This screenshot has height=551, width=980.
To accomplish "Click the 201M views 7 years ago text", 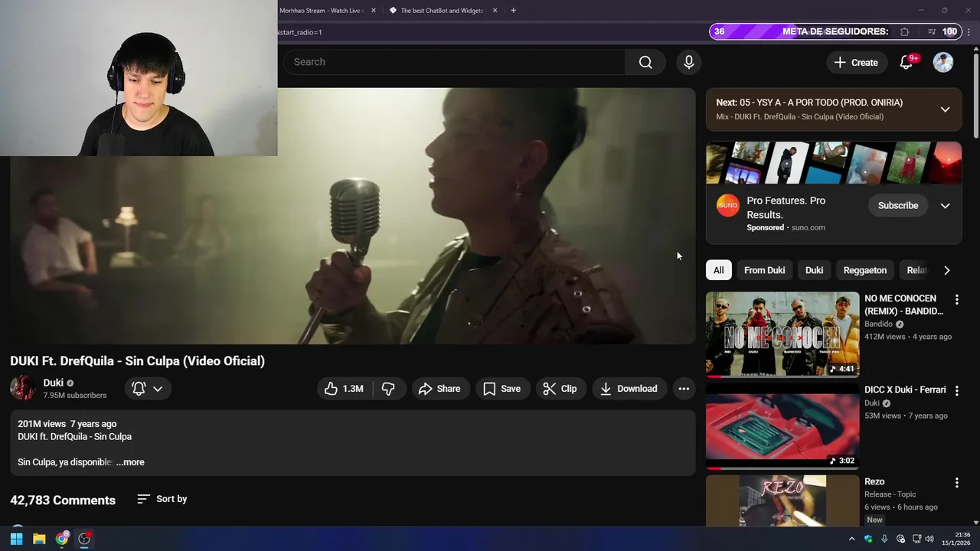I will [x=67, y=424].
